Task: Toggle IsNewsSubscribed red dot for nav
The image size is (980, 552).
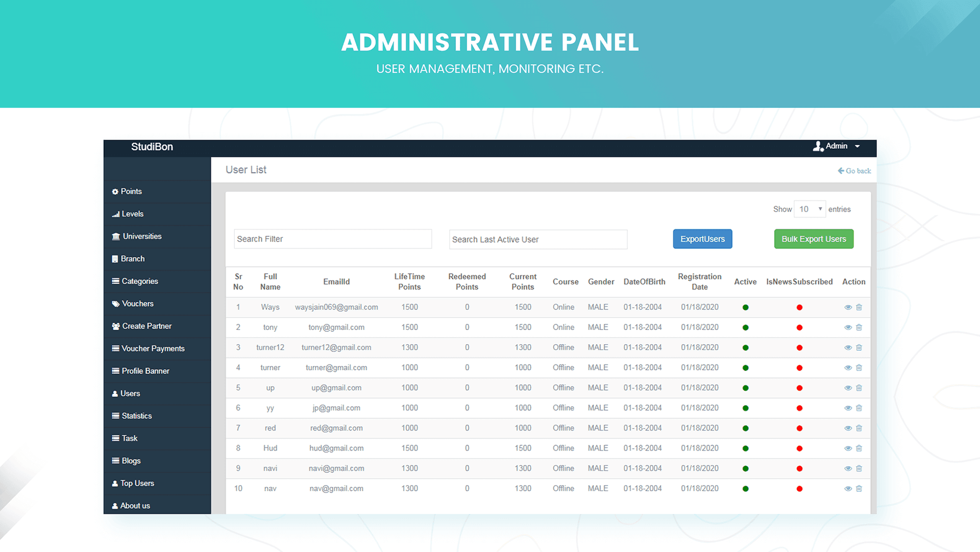Action: click(x=799, y=489)
